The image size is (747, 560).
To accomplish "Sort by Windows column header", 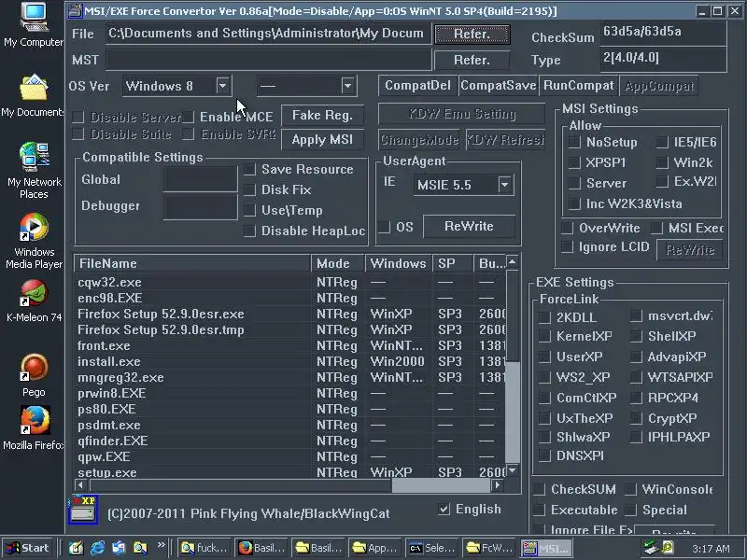I will [x=399, y=263].
